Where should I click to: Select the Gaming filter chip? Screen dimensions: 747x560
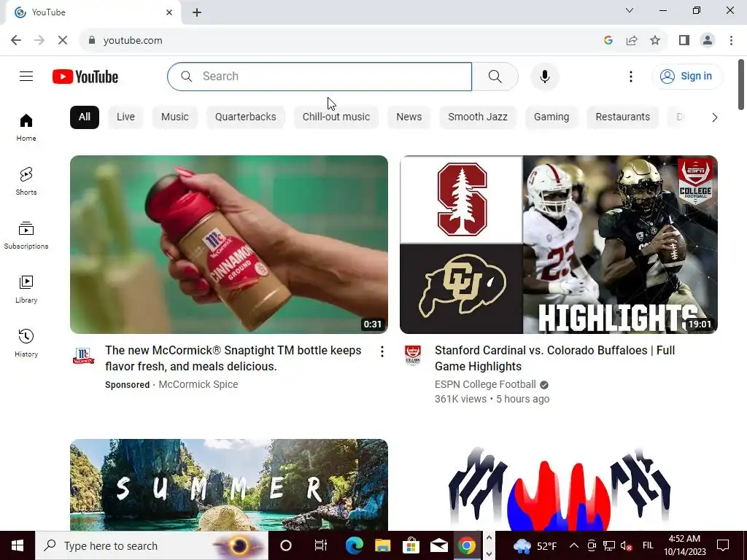[x=551, y=117]
